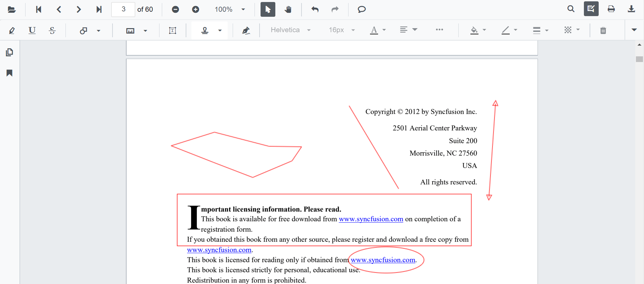This screenshot has height=284, width=644.
Task: Click the zoom out minus icon
Action: coord(175,9)
